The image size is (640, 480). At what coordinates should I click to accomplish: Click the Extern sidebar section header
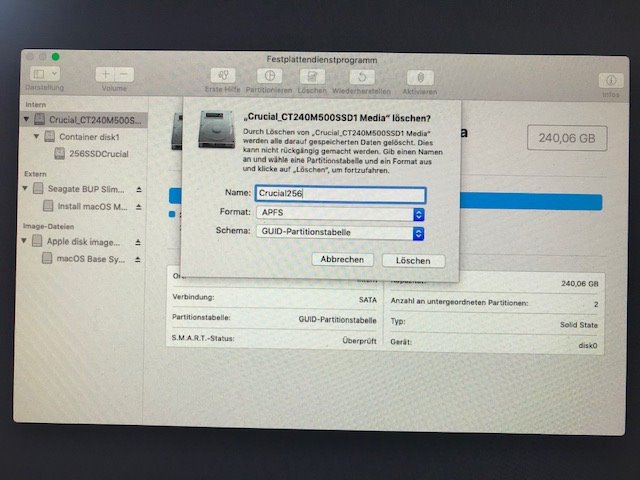(35, 174)
